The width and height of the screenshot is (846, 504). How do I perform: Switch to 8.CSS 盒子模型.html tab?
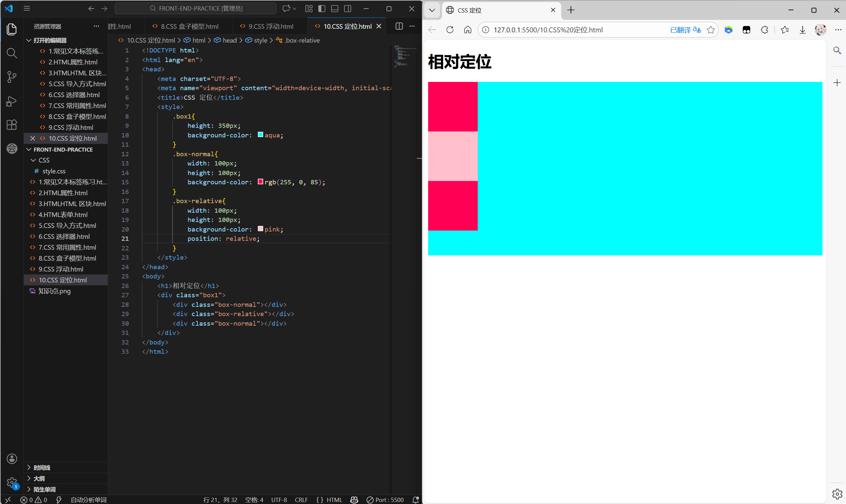coord(189,26)
